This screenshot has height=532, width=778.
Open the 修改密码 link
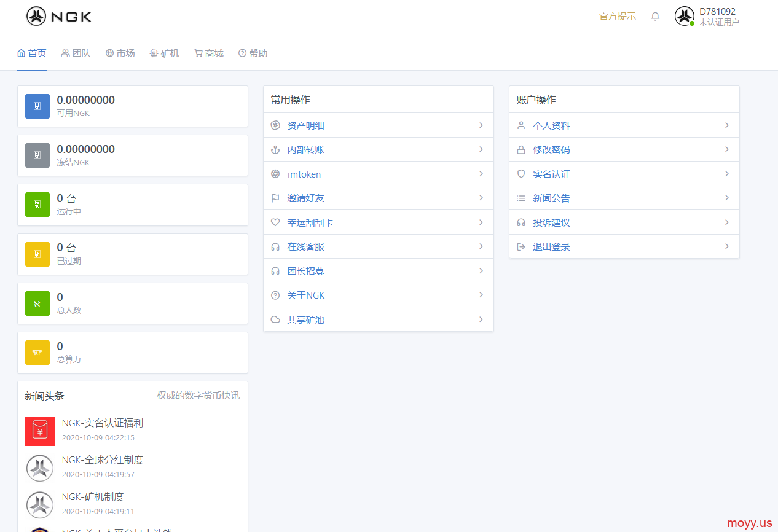tap(552, 149)
